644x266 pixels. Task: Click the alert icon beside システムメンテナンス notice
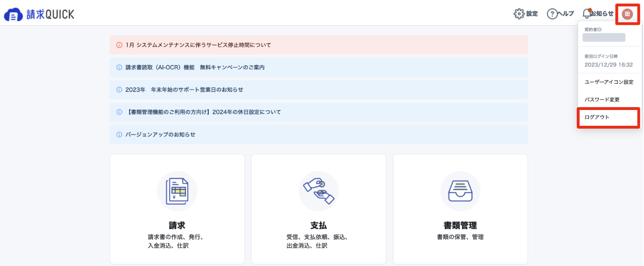click(x=119, y=45)
